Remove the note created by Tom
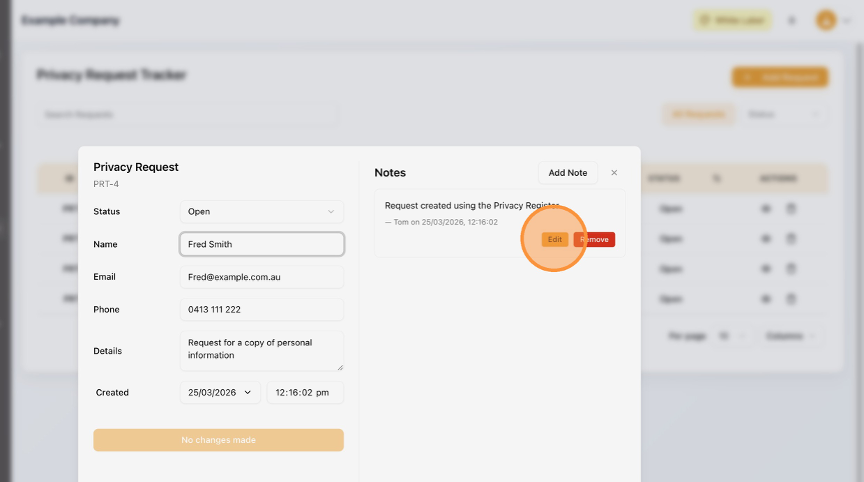Viewport: 864px width, 482px height. pos(595,240)
